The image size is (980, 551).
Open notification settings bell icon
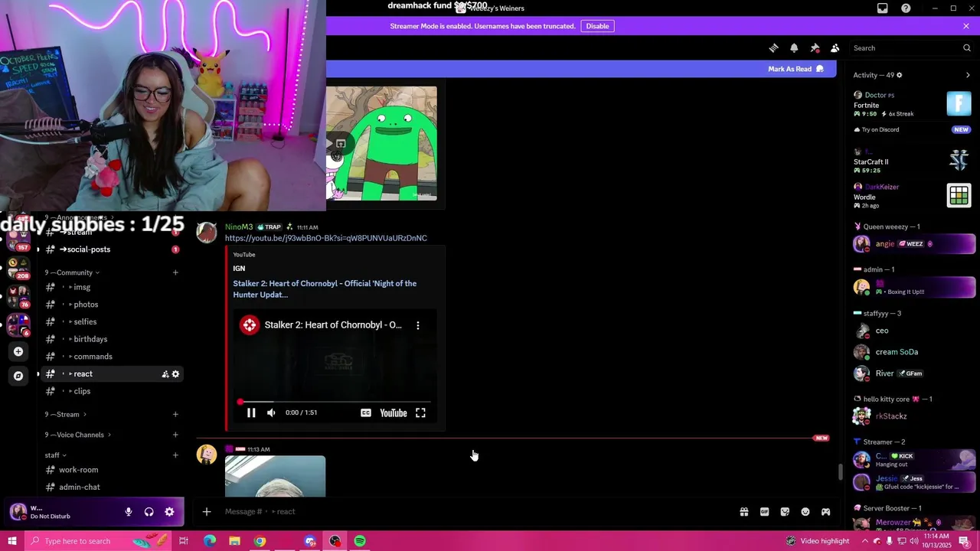pos(794,47)
